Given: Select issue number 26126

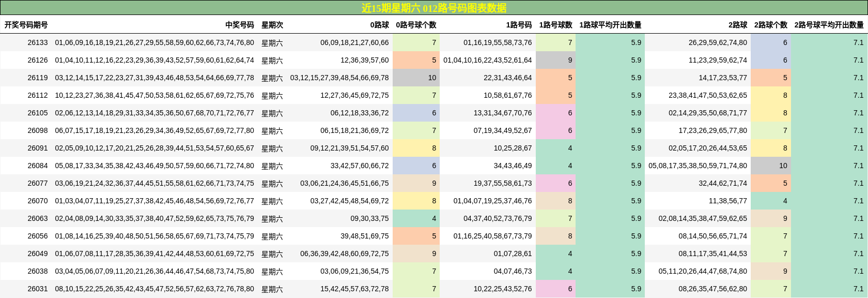Looking at the screenshot, I should coord(38,60).
